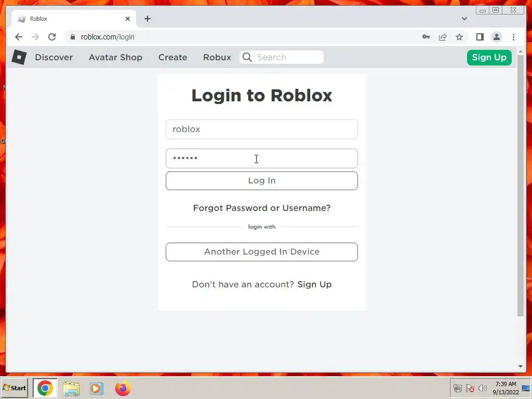This screenshot has width=532, height=399.
Task: Click the browser forward arrow
Action: (35, 37)
